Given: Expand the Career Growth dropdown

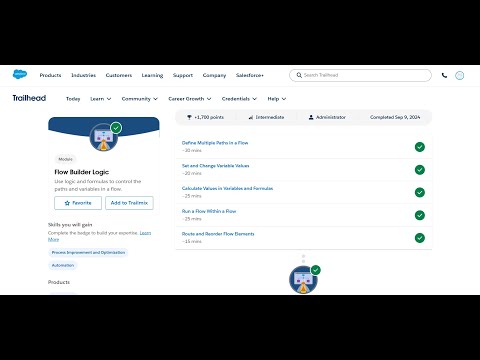Looking at the screenshot, I should point(190,99).
